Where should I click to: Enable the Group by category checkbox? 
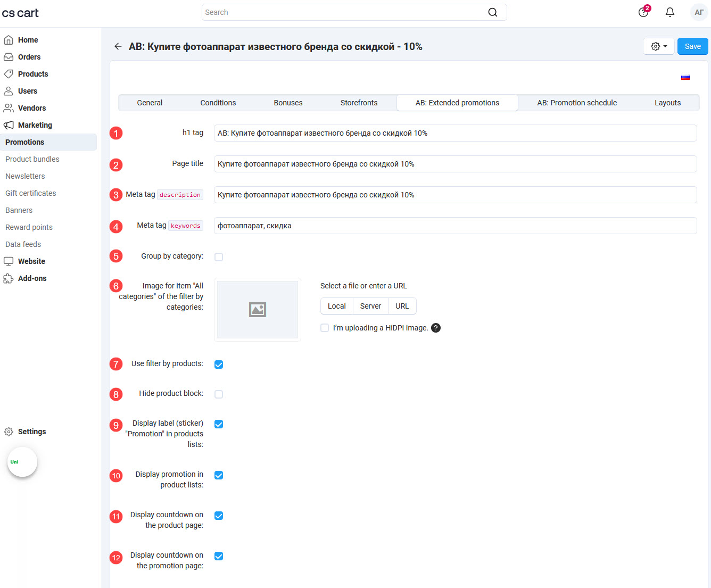pos(219,257)
